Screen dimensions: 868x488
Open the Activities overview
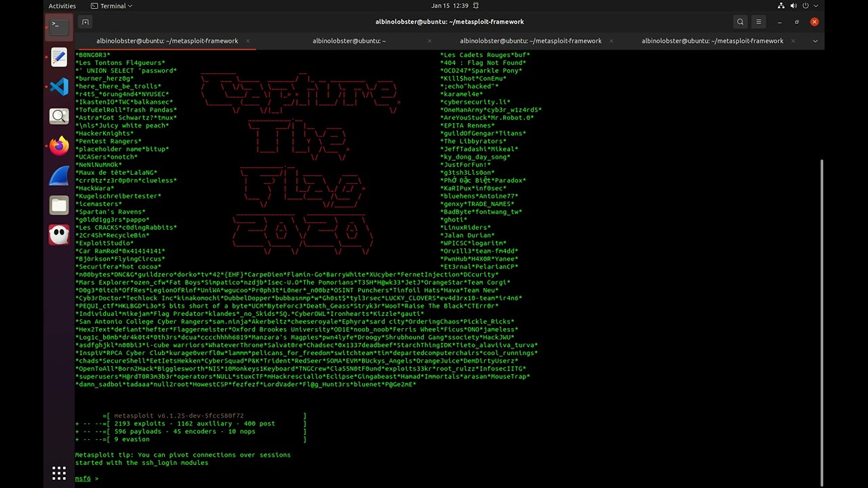62,5
